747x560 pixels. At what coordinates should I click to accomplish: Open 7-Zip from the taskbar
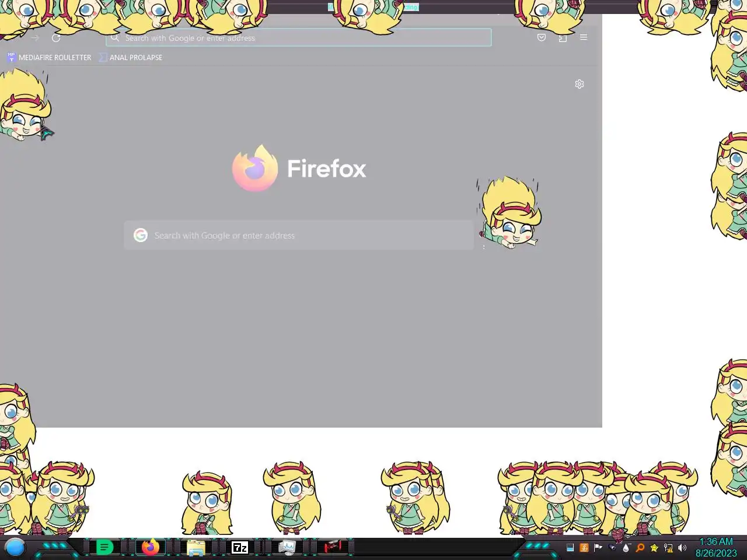240,547
